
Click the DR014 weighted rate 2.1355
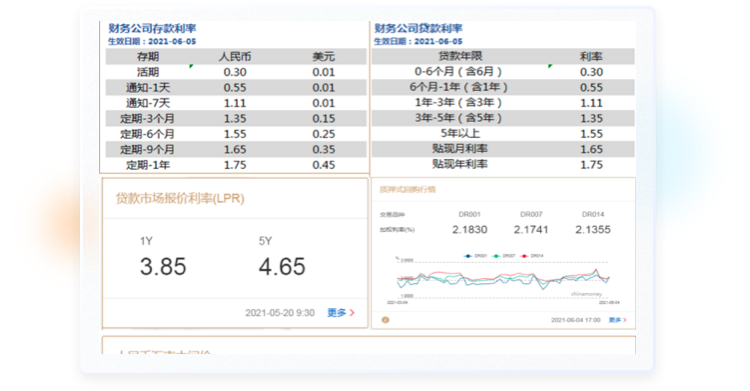click(593, 230)
